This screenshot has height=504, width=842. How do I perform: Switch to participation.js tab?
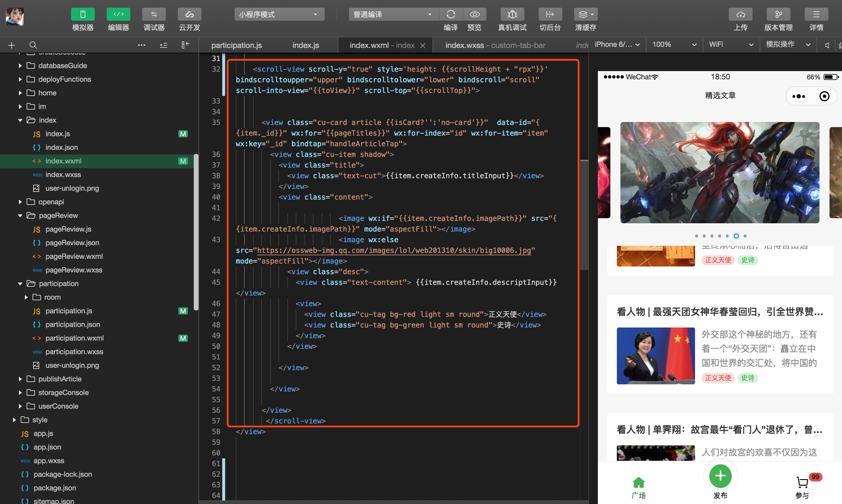point(236,45)
